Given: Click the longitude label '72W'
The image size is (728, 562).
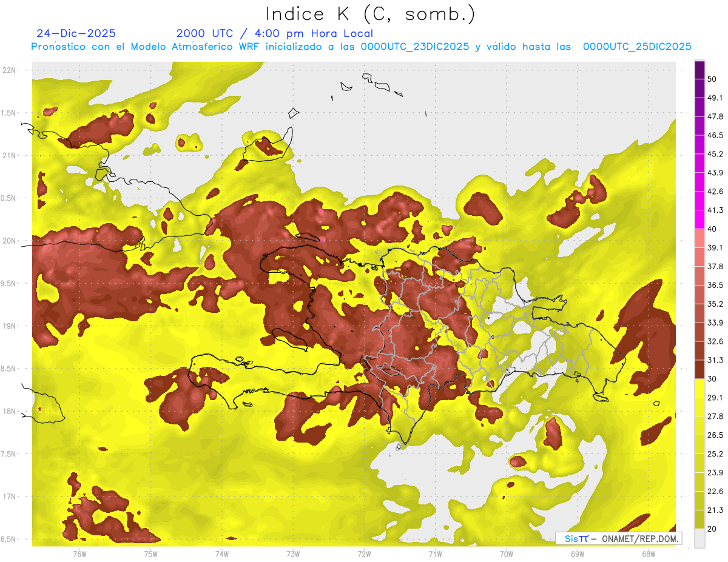Looking at the screenshot, I should tap(364, 554).
